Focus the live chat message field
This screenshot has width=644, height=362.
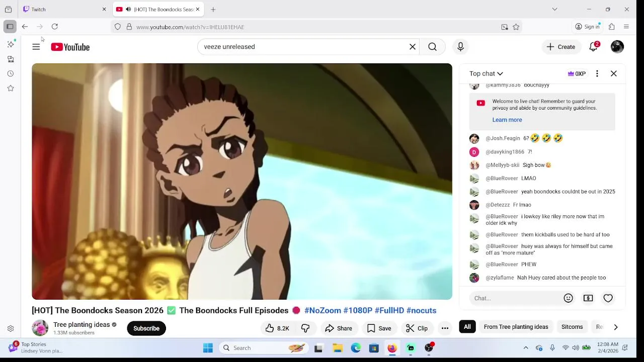(x=516, y=298)
